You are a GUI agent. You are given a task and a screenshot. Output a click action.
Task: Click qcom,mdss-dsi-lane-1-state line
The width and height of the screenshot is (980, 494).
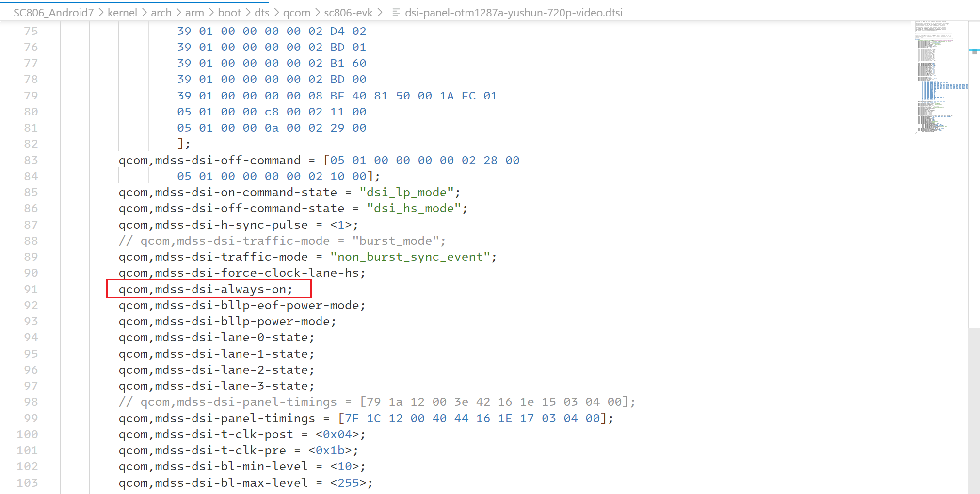coord(217,354)
